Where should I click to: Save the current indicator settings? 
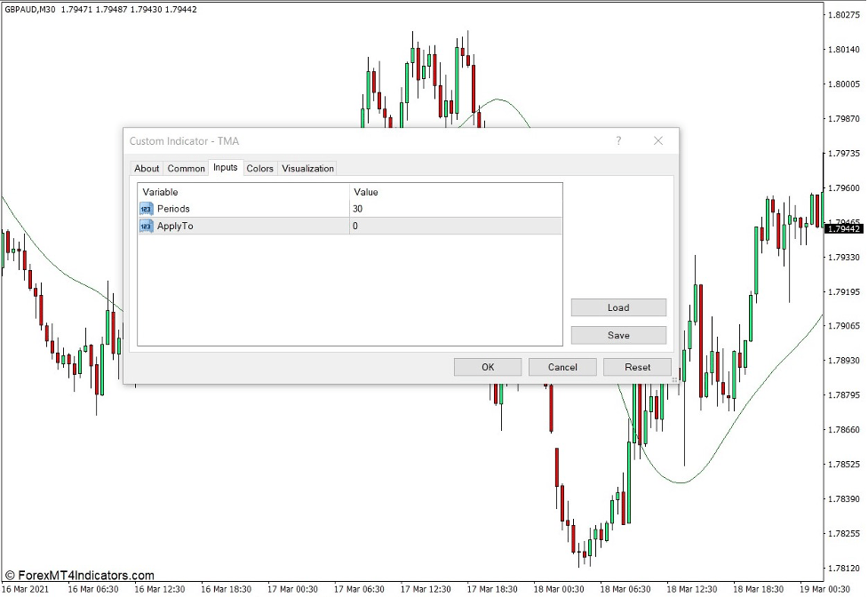[618, 335]
